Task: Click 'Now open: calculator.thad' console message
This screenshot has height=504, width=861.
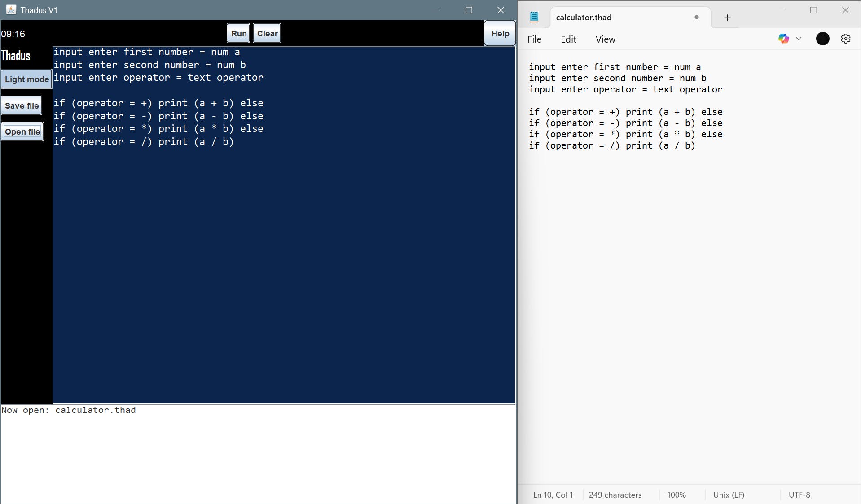Action: click(68, 410)
